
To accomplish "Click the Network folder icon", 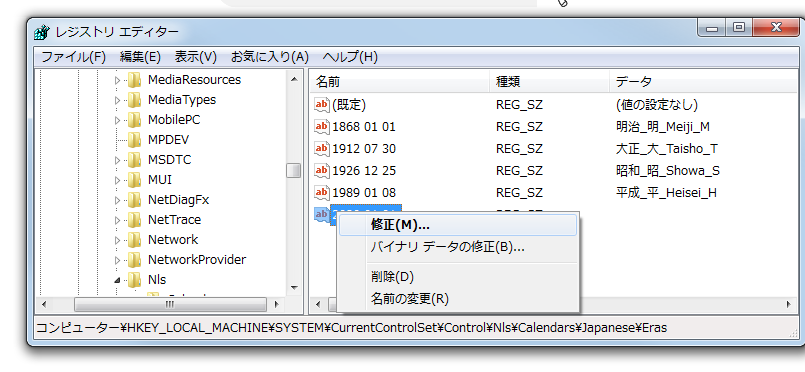I will point(135,240).
